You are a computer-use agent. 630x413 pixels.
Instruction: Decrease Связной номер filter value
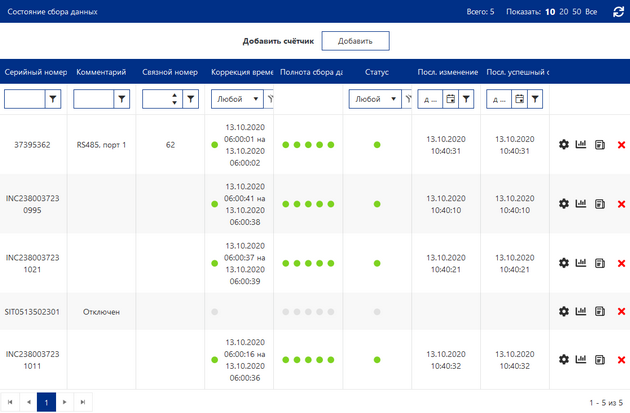174,102
